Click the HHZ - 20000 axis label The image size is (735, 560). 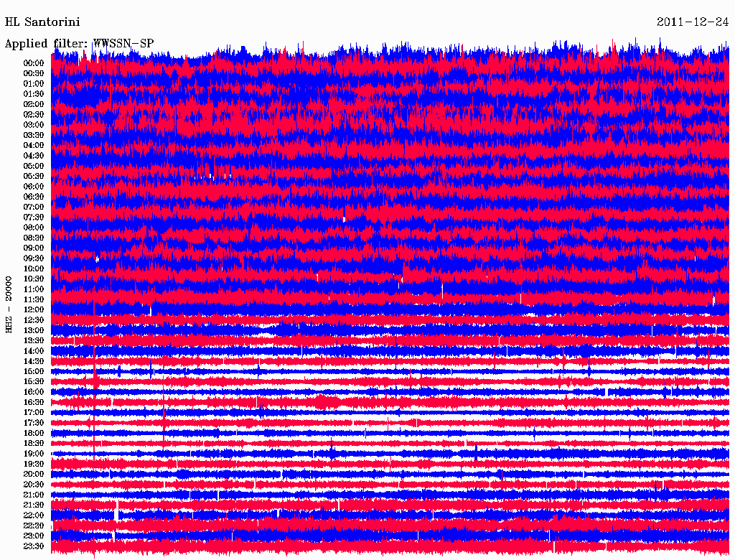(x=9, y=305)
